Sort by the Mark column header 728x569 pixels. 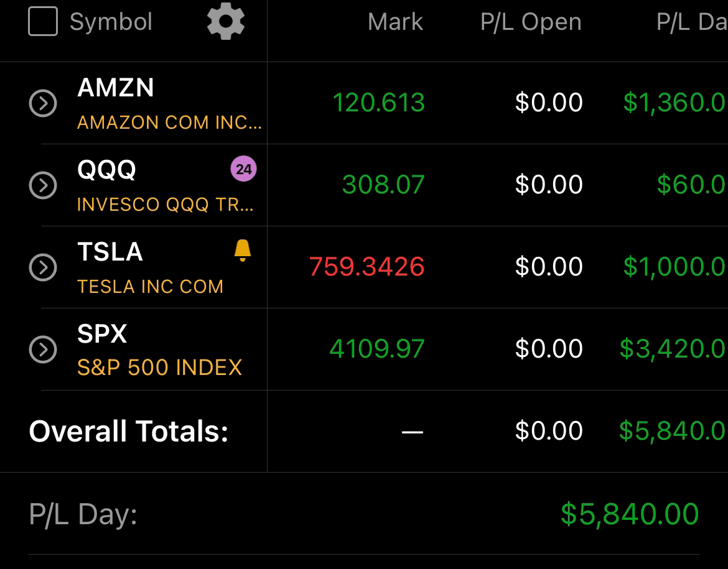tap(395, 22)
